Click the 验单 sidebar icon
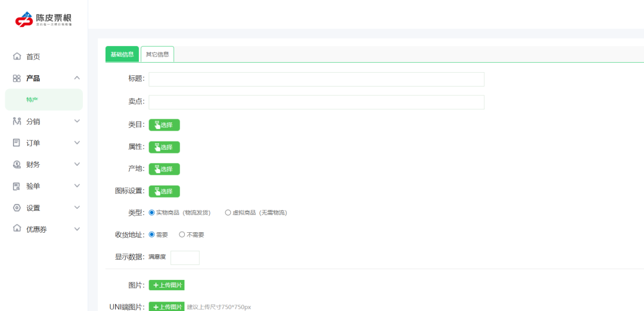This screenshot has width=644, height=311. 17,186
